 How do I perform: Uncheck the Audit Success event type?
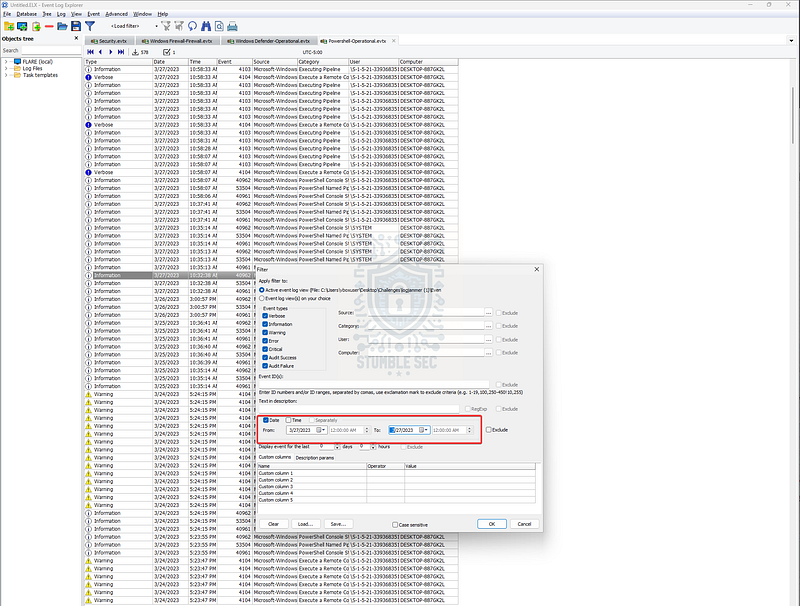click(x=265, y=358)
